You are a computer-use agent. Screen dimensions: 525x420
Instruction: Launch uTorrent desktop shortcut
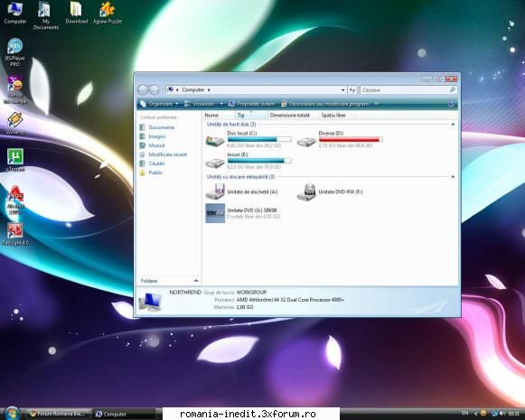15,160
